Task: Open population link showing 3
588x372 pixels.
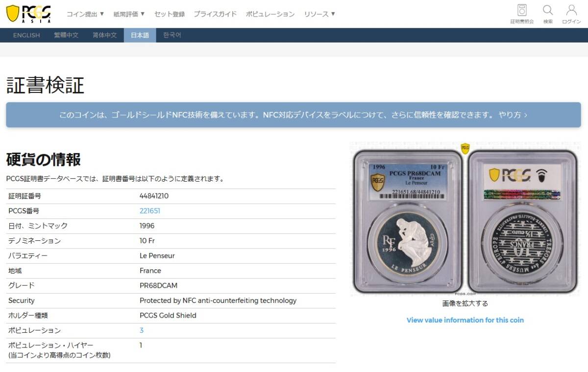Action: 142,330
